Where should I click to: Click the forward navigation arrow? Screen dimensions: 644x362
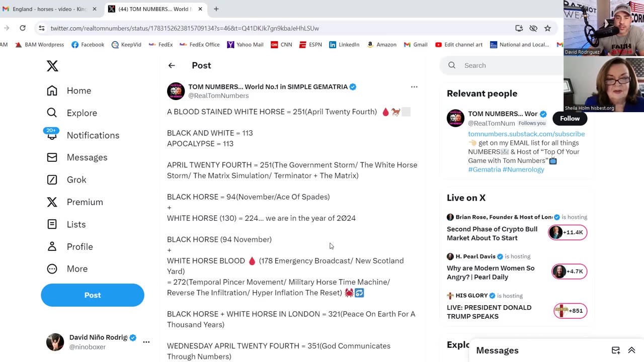6,28
